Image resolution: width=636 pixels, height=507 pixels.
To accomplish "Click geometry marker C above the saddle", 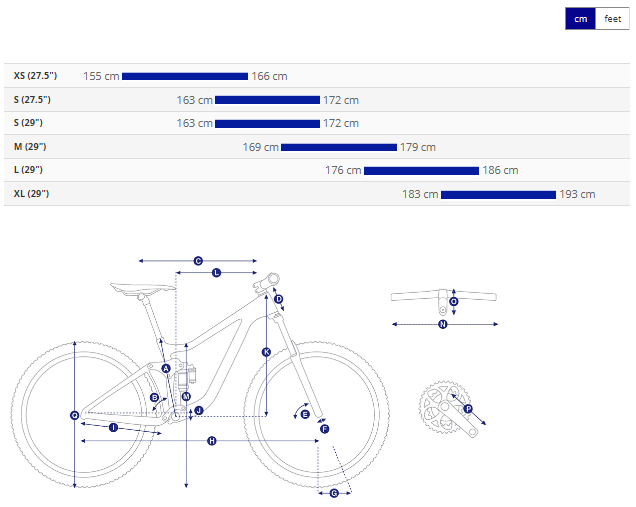I will point(198,260).
